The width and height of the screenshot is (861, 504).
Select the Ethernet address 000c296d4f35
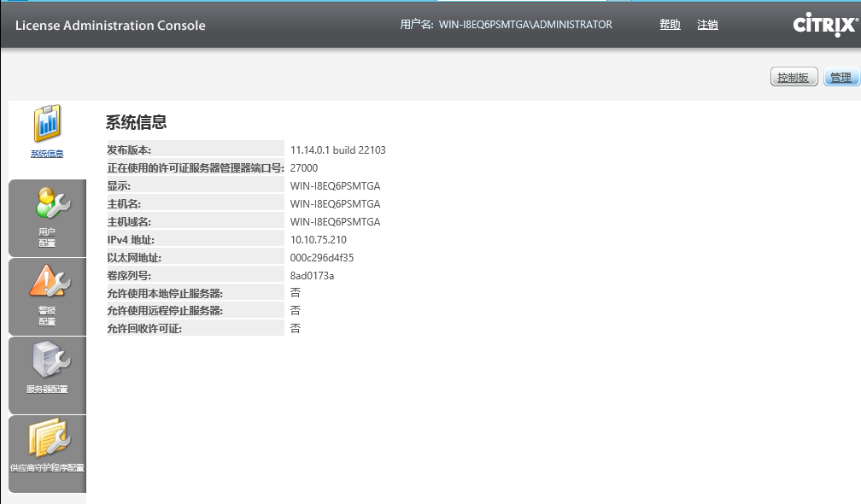322,257
